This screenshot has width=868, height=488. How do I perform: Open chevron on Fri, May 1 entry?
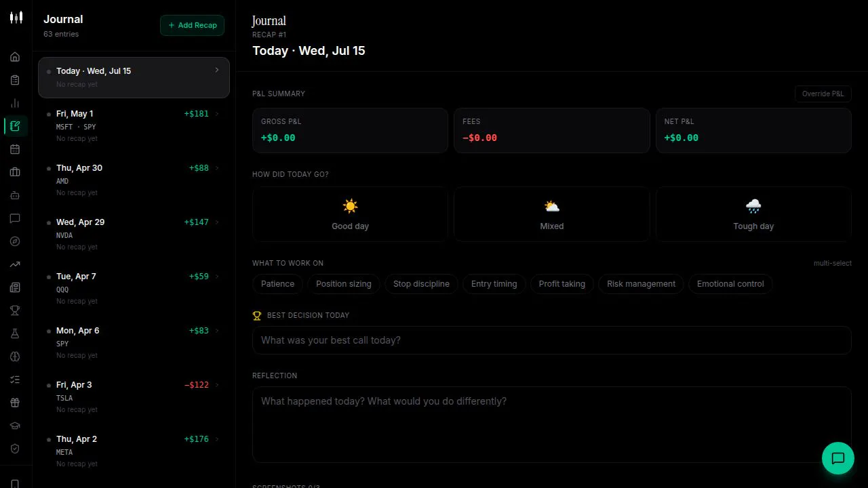[x=217, y=114]
